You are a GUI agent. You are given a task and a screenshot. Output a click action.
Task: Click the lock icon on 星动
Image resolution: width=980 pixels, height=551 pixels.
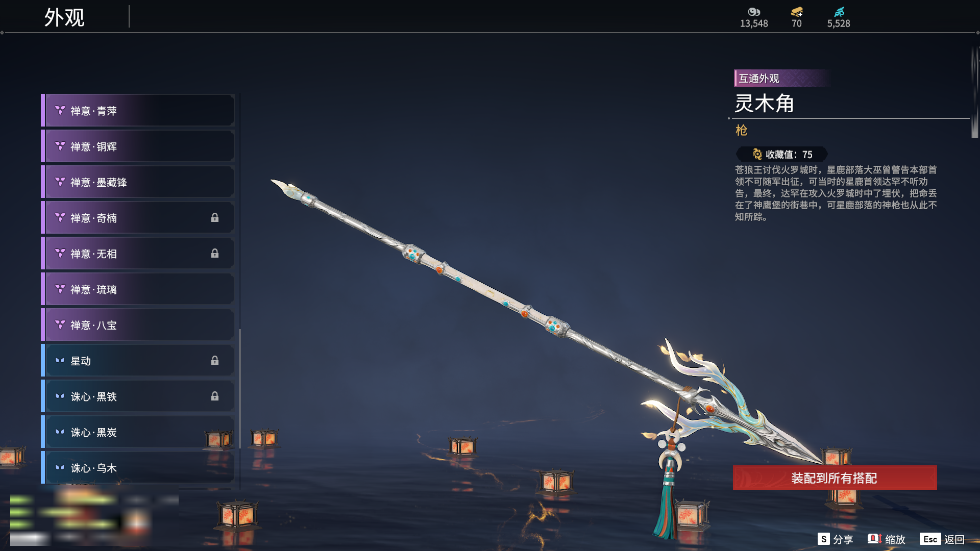pyautogui.click(x=215, y=361)
